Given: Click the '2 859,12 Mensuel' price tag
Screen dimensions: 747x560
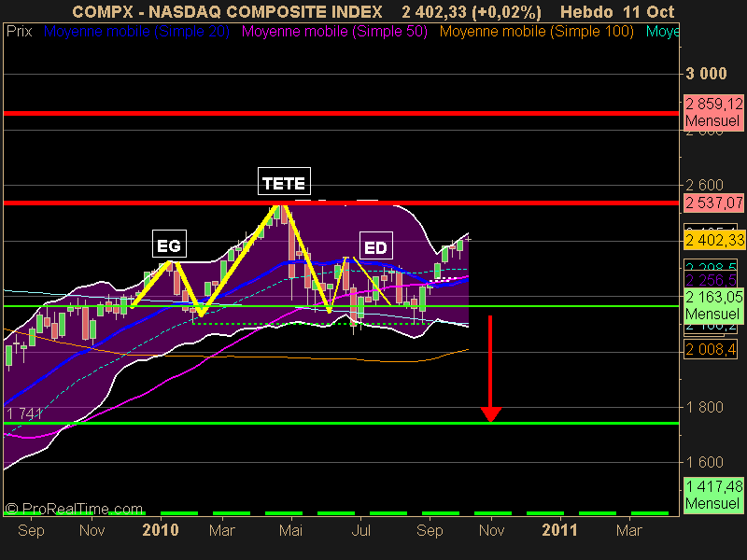Looking at the screenshot, I should (x=713, y=112).
